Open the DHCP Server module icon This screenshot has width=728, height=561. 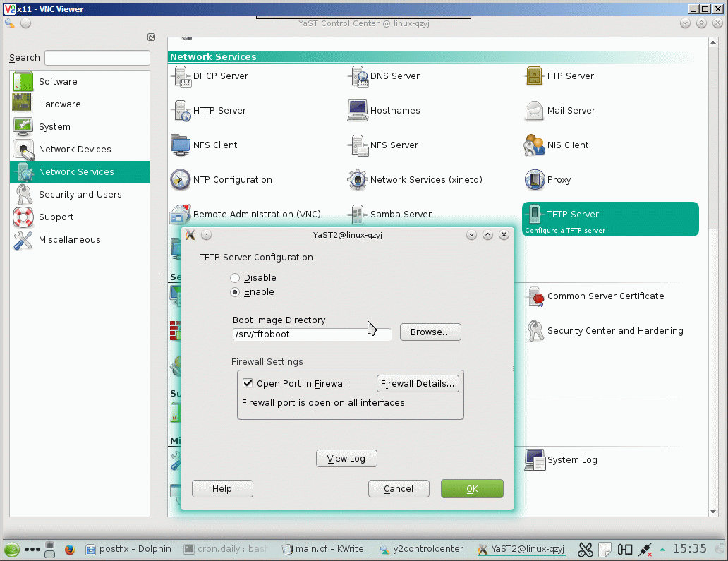tap(182, 76)
